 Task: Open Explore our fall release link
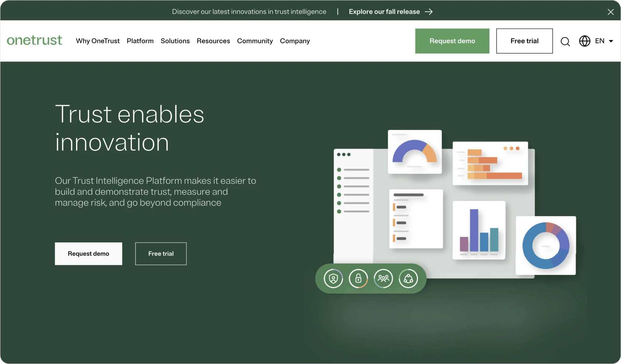384,12
